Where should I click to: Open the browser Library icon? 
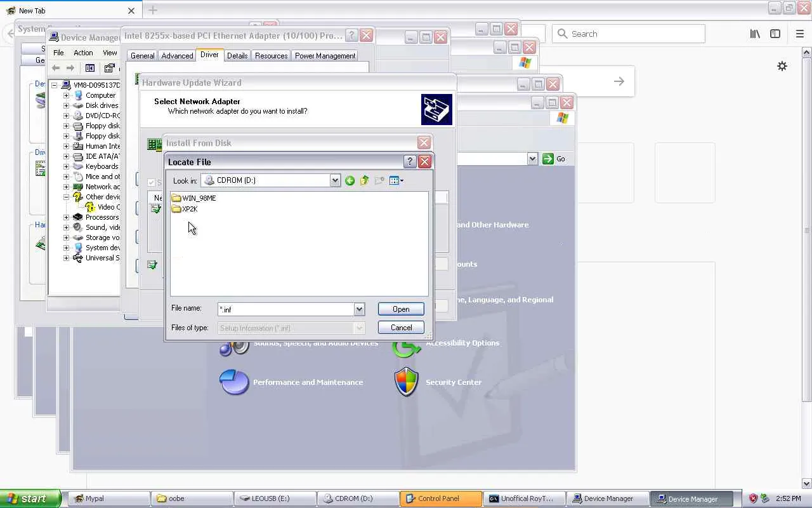click(x=755, y=34)
